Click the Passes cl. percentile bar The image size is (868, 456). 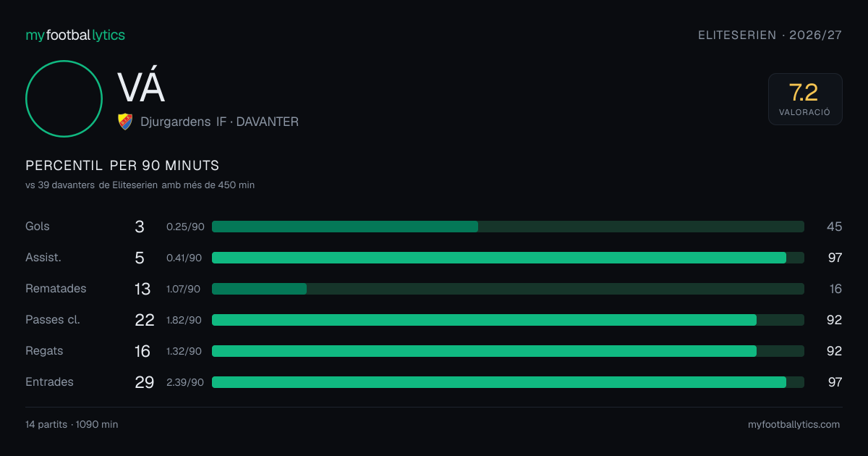pyautogui.click(x=508, y=320)
